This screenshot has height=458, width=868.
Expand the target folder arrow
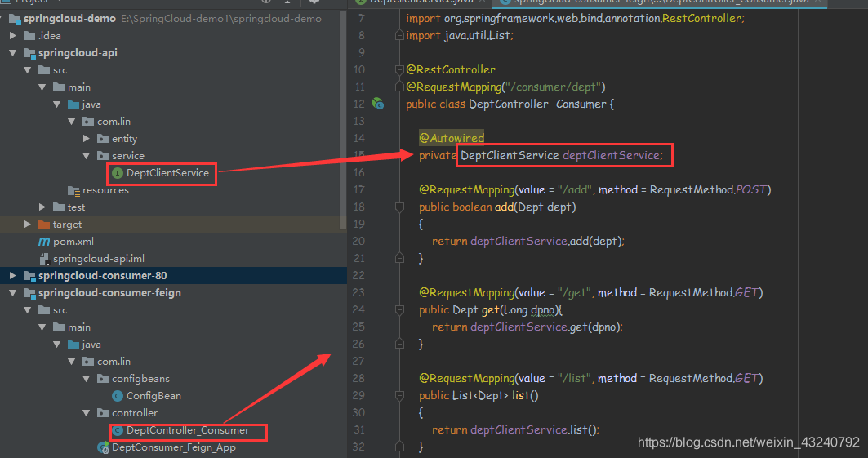point(28,225)
